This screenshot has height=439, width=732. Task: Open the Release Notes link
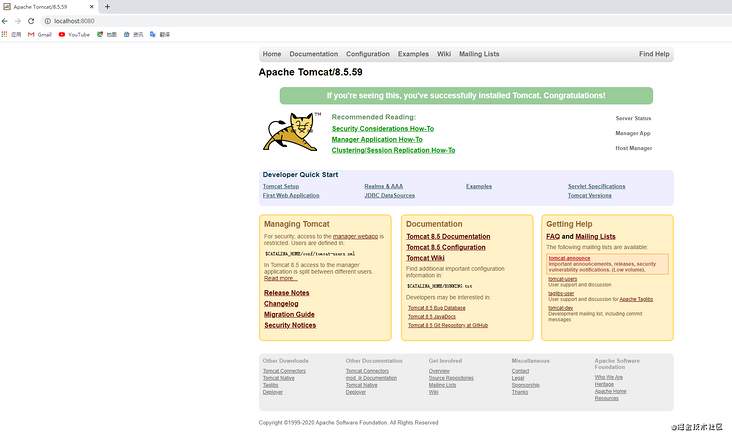[286, 293]
